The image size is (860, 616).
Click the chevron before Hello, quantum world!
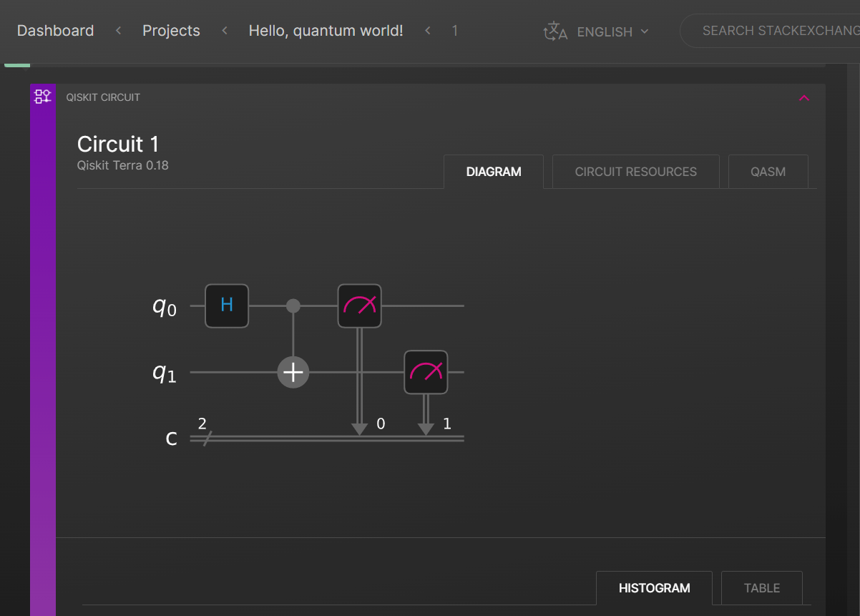coord(225,31)
